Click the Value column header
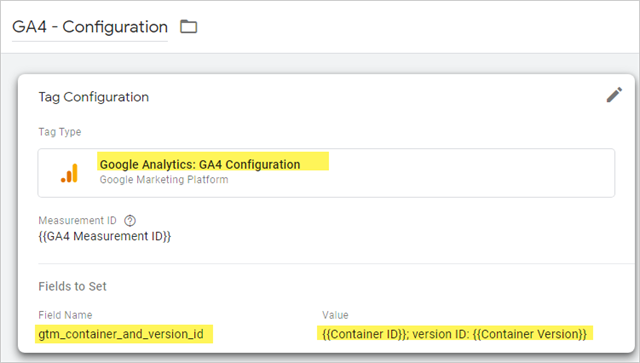Screen dimensions: 640x363 [335, 315]
